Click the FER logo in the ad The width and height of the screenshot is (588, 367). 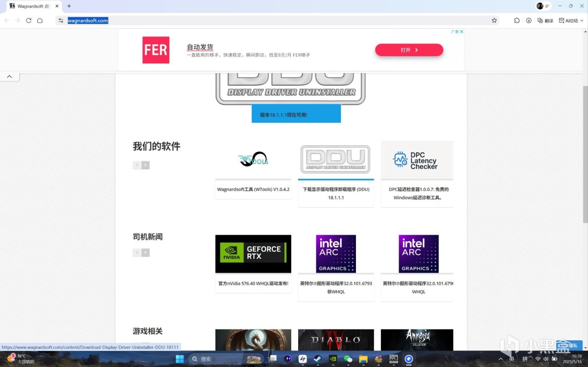[x=156, y=50]
